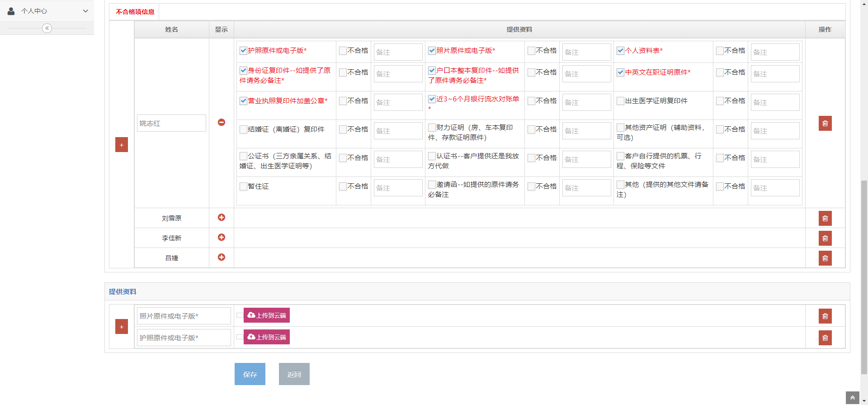
Task: Uncheck 护照原件或电子版 checkbox
Action: click(x=243, y=51)
